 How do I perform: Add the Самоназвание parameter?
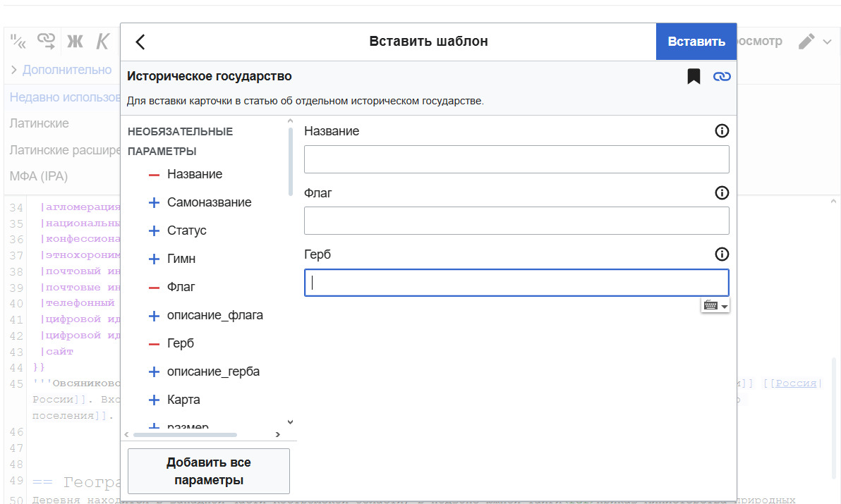pos(154,202)
